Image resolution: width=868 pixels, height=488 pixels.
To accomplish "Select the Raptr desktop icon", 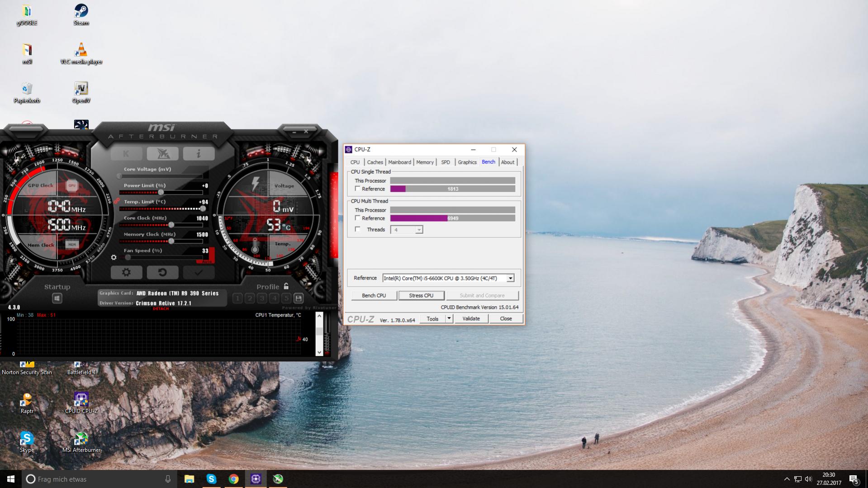I will click(27, 403).
